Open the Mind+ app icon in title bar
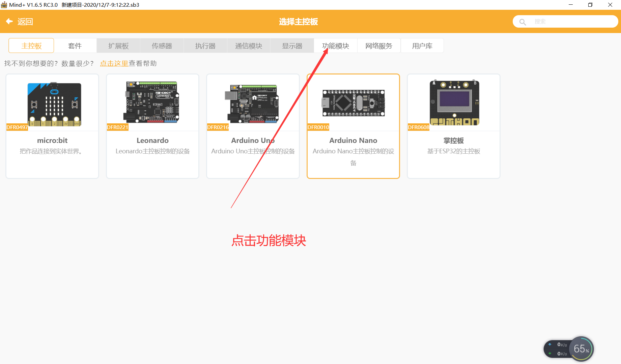Viewport: 621px width, 364px height. (x=4, y=5)
